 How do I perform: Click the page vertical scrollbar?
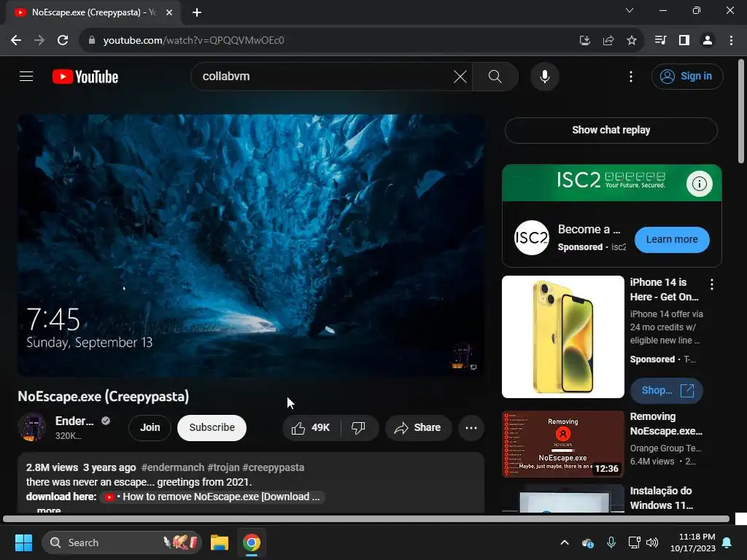click(741, 112)
